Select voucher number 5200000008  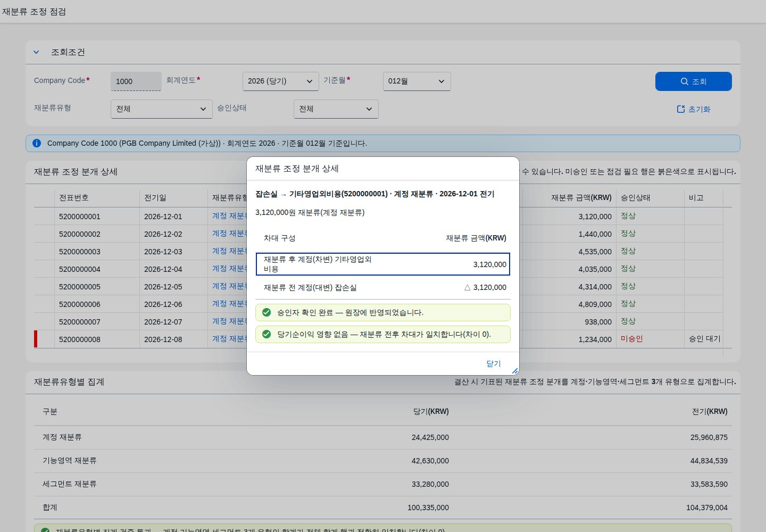click(x=80, y=339)
